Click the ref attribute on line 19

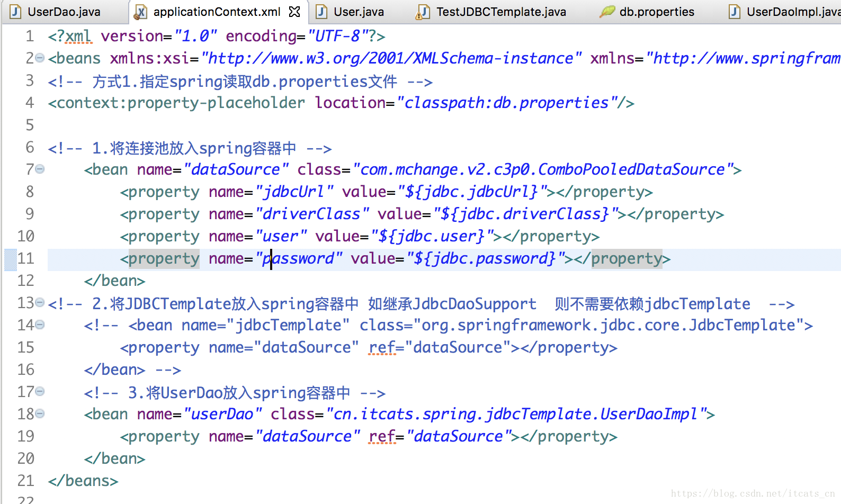(382, 436)
